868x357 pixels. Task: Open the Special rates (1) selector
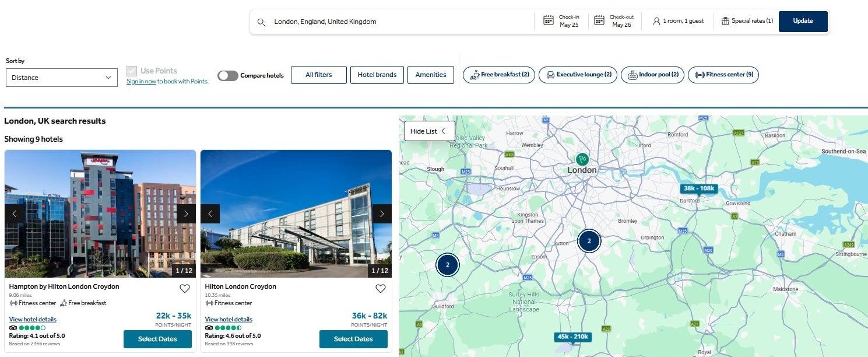point(747,21)
